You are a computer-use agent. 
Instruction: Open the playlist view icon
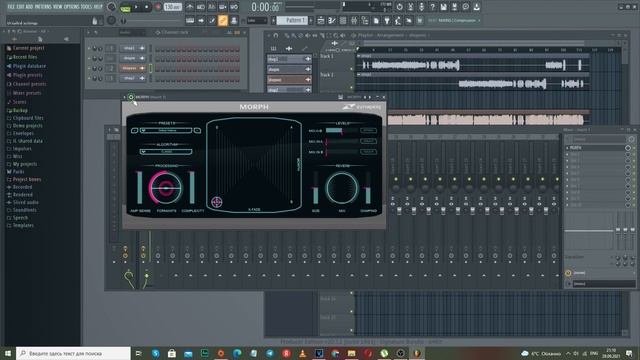pyautogui.click(x=321, y=20)
